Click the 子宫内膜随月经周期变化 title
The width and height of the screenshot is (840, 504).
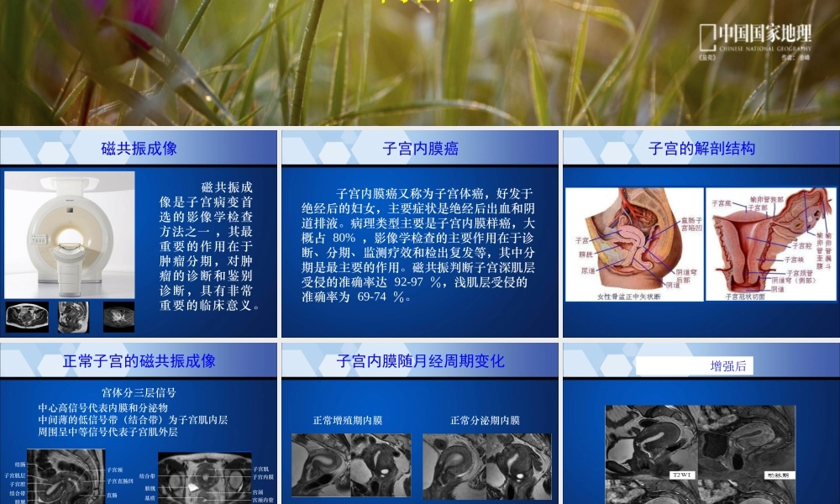420,361
